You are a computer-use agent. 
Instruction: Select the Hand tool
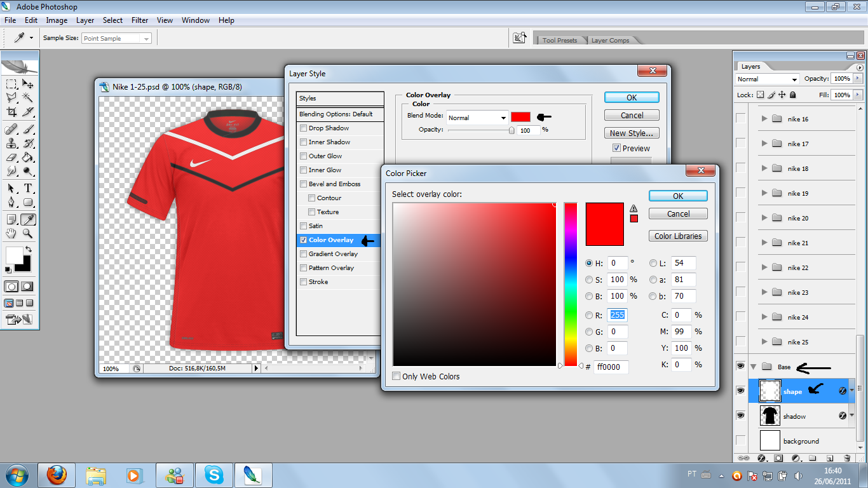[11, 233]
